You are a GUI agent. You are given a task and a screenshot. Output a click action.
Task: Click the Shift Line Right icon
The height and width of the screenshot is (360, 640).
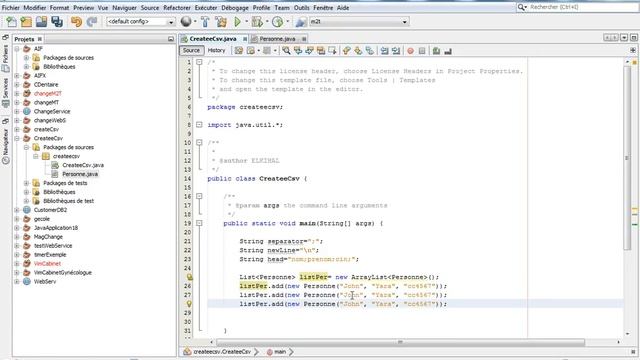[396, 51]
